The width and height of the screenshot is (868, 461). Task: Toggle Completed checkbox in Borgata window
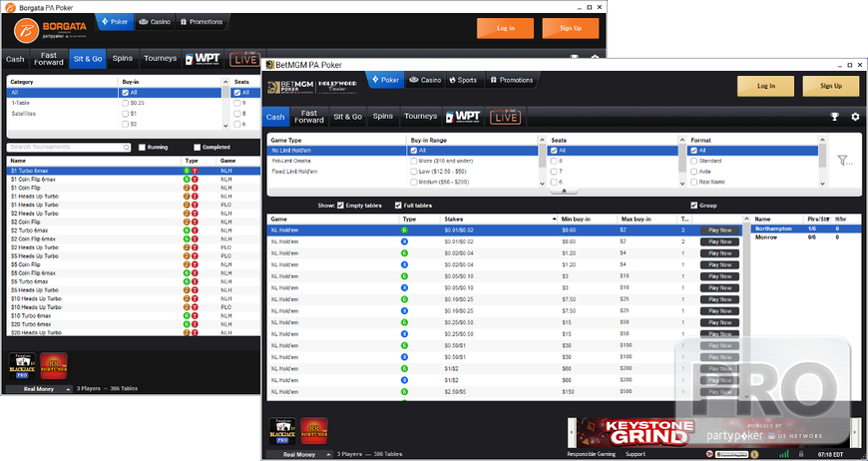[x=198, y=148]
